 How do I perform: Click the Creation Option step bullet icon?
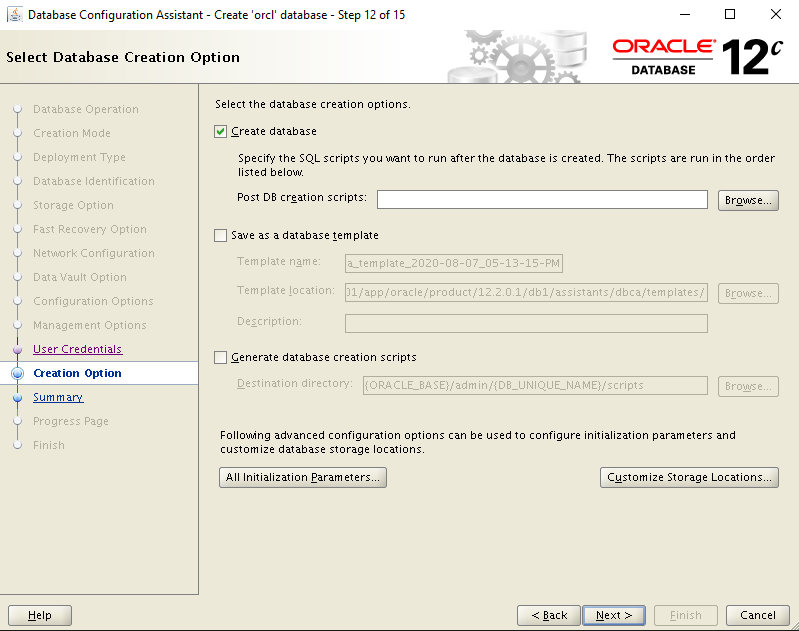coord(17,373)
